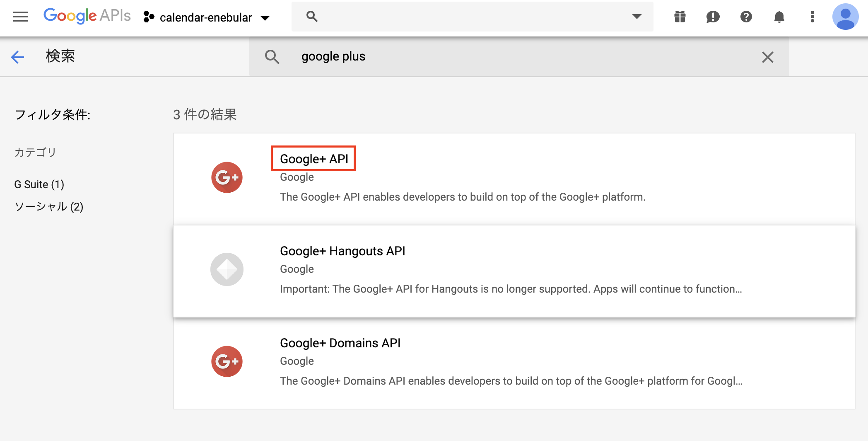
Task: Click the Google APIs logo
Action: (87, 16)
